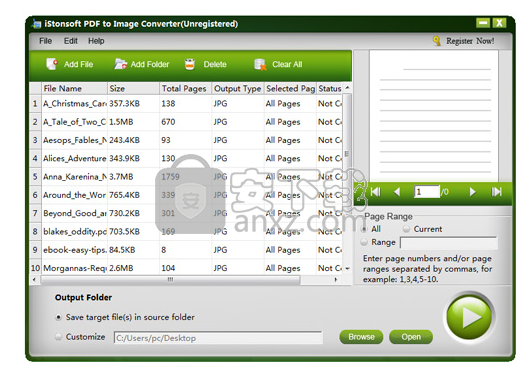This screenshot has height=391, width=527.
Task: Click the 357.3KB size cell
Action: (133, 104)
